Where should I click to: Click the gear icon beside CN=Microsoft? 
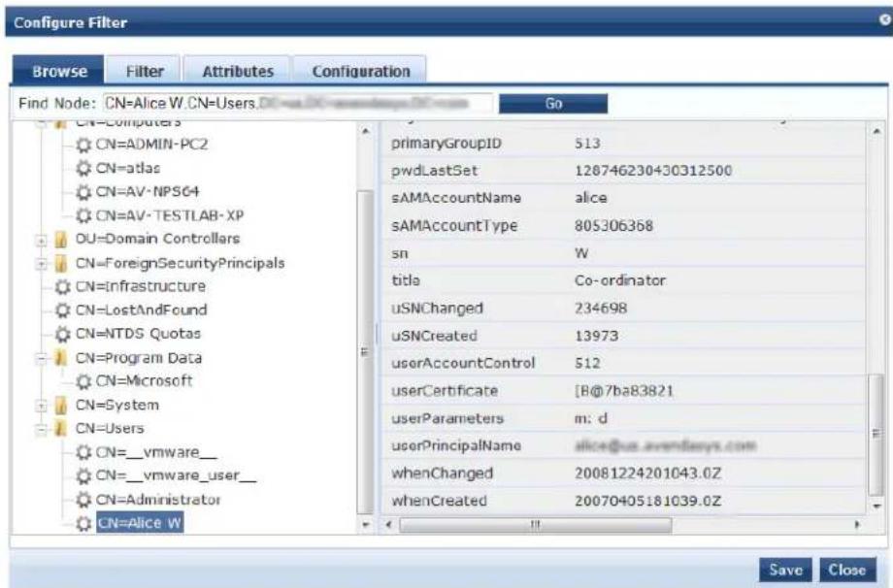[83, 381]
